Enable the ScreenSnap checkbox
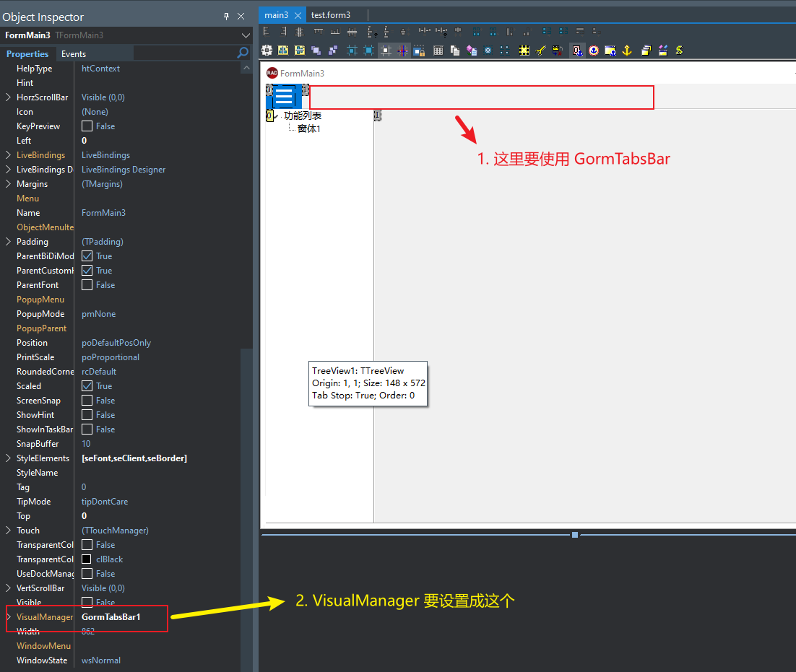Screen dimensions: 796x672 click(87, 401)
